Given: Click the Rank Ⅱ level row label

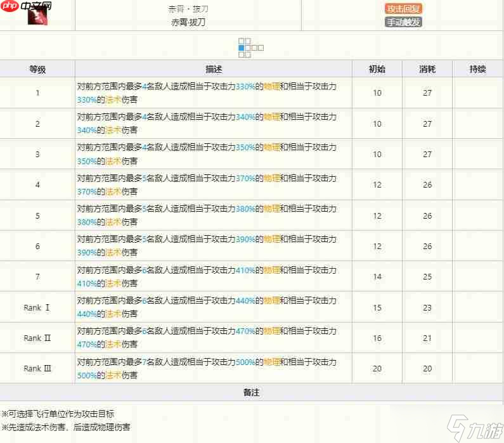Looking at the screenshot, I should pos(37,338).
